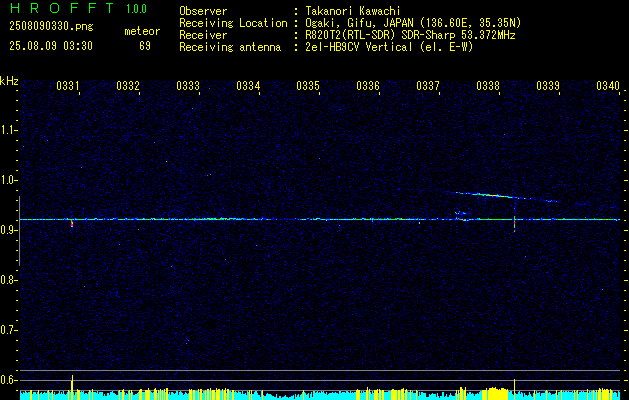Click the 1.1 kHz axis value

(8, 130)
